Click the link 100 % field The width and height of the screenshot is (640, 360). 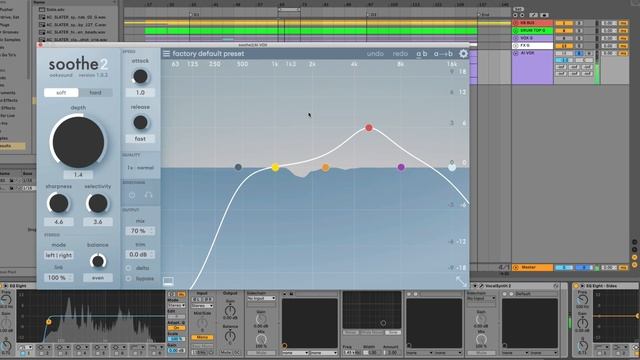[59, 278]
